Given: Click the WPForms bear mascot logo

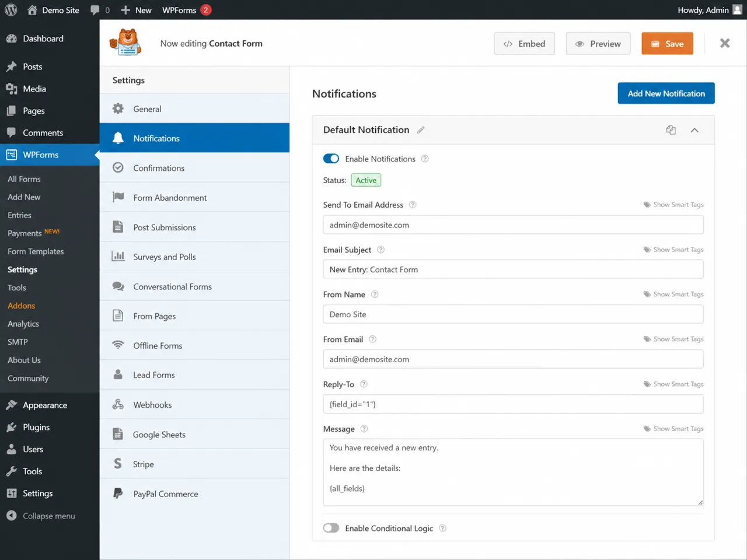Looking at the screenshot, I should click(x=125, y=43).
